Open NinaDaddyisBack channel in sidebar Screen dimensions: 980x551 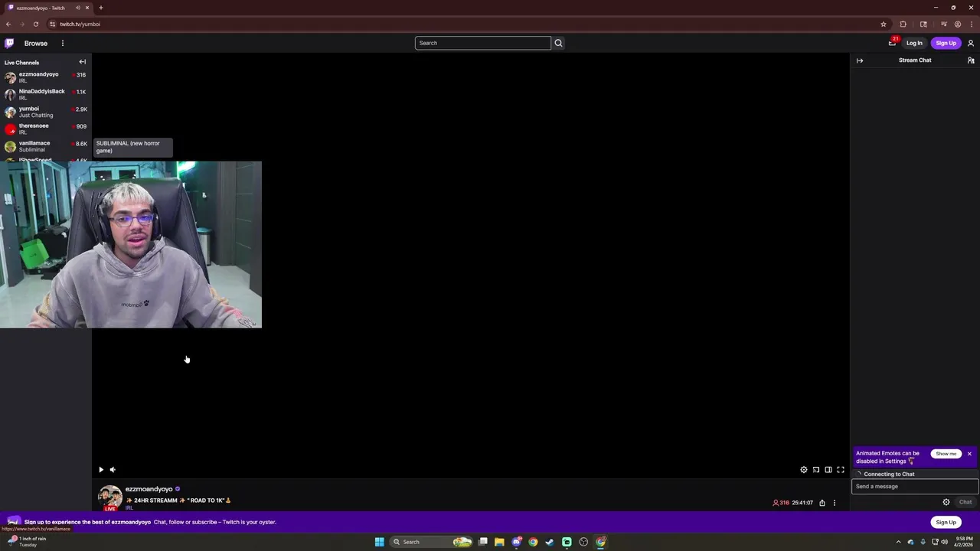[44, 94]
